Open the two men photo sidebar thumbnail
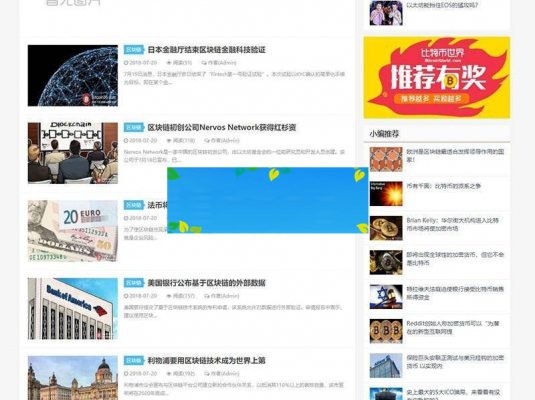 pyautogui.click(x=386, y=13)
